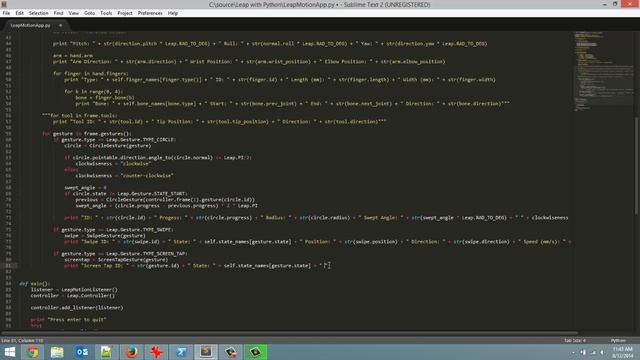This screenshot has width=640, height=360.
Task: Open the green highlighted taskbar app
Action: (x=256, y=352)
